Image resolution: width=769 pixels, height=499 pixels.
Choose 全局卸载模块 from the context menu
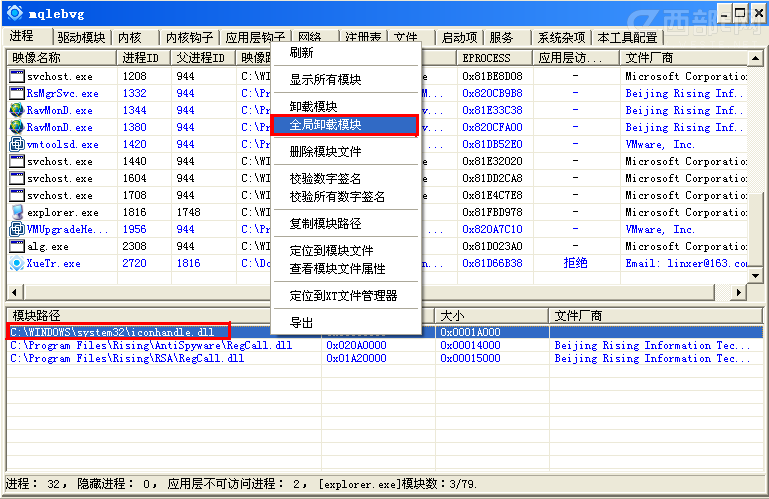click(x=325, y=126)
